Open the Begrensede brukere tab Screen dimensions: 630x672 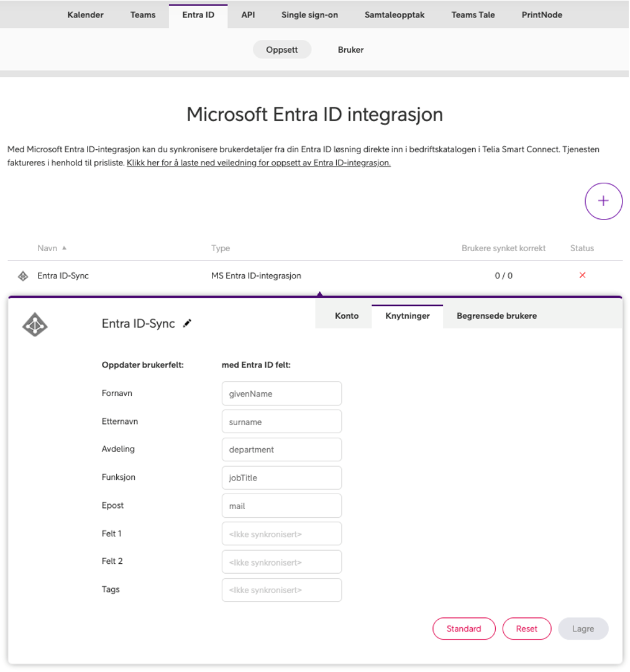496,316
